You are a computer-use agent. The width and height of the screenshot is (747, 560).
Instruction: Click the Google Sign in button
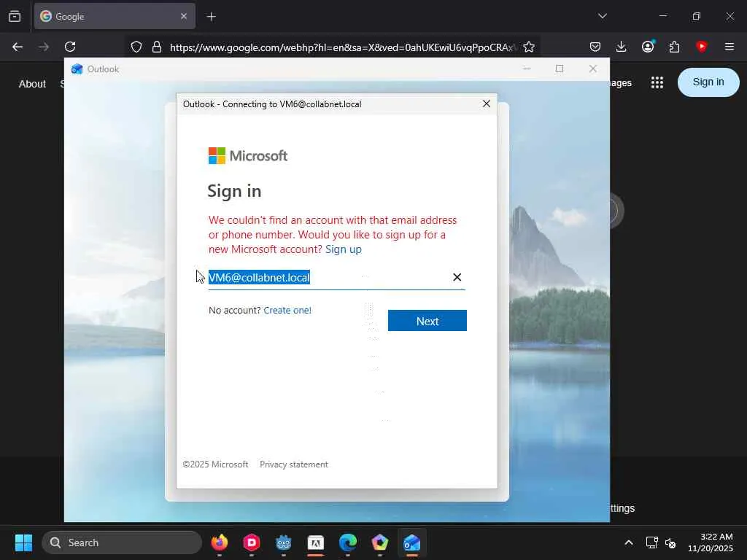coord(708,82)
